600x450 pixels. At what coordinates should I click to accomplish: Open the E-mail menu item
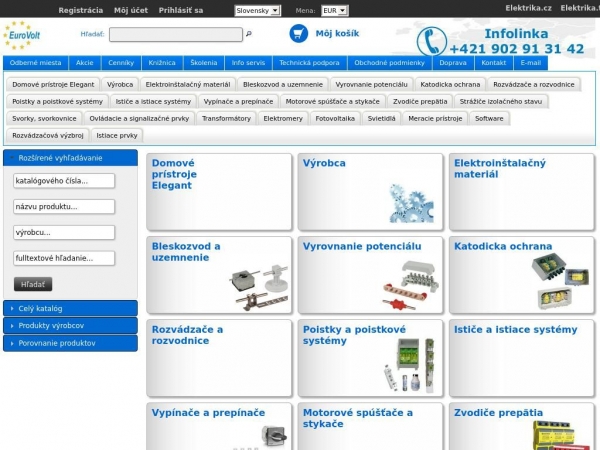530,63
